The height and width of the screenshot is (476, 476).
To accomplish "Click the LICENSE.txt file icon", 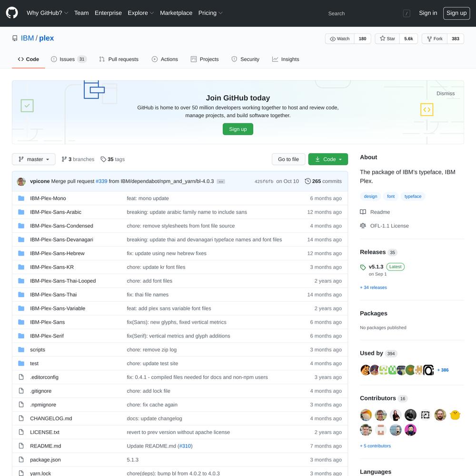I will pos(21,432).
